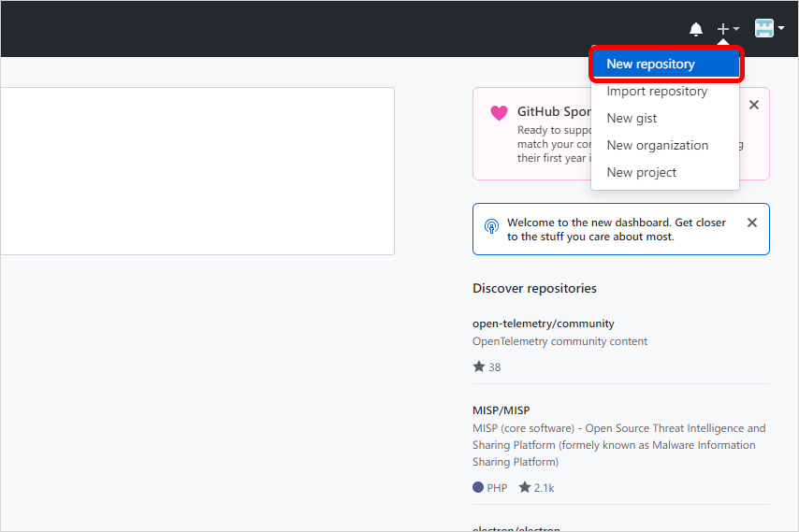The height and width of the screenshot is (532, 799).
Task: Click the PHP language label
Action: [x=497, y=488]
